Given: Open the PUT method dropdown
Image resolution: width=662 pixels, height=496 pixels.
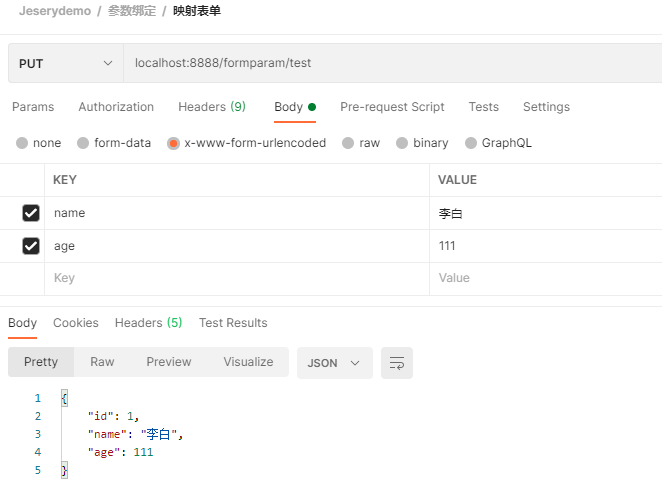Looking at the screenshot, I should tap(65, 63).
